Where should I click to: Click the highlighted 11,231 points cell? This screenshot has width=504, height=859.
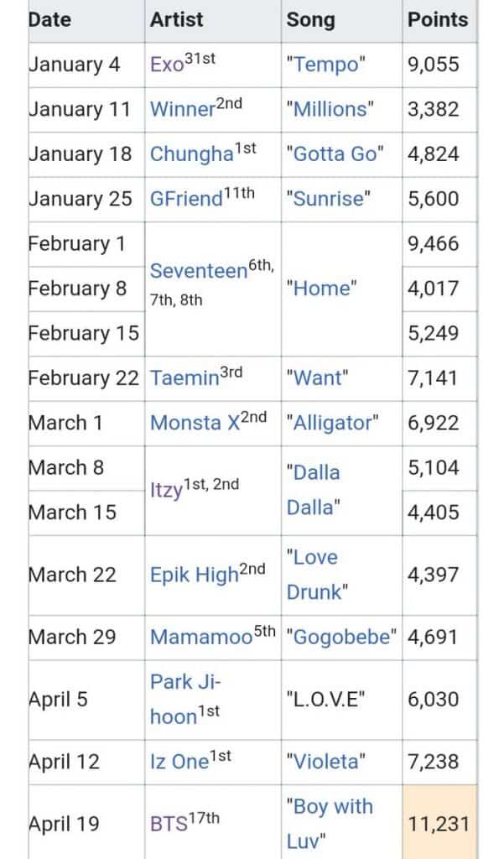[439, 824]
